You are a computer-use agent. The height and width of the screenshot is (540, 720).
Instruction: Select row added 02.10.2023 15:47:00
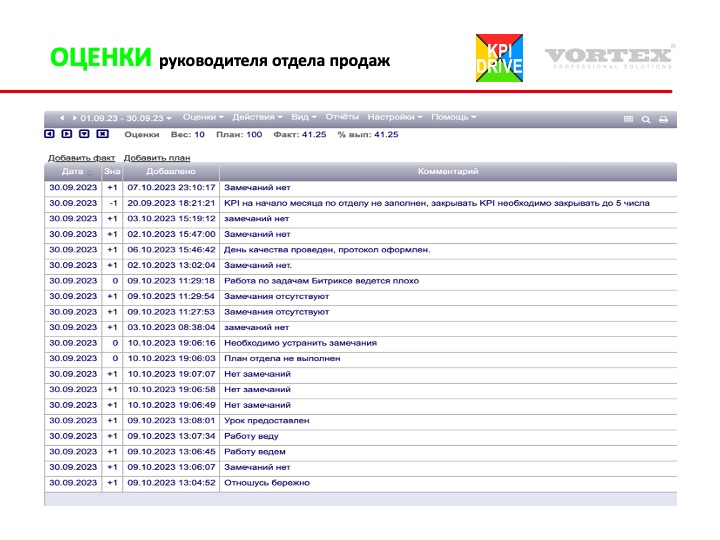[x=360, y=234]
